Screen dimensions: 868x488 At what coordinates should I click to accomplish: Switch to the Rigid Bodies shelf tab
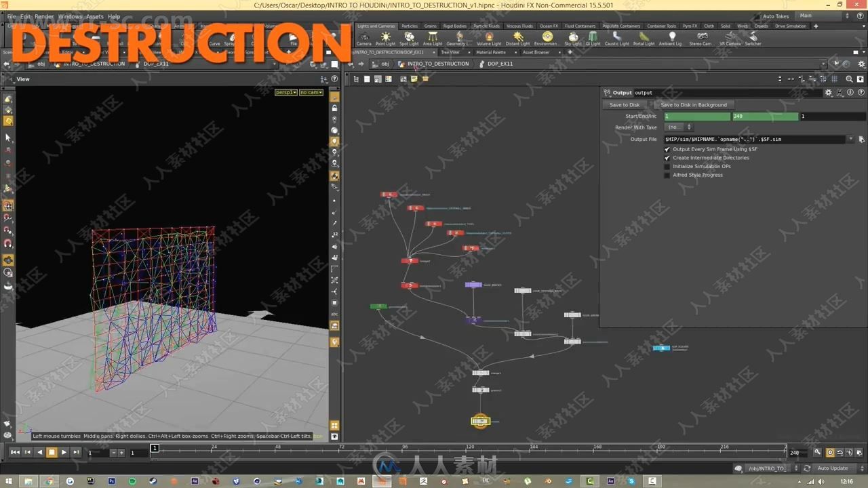point(454,26)
